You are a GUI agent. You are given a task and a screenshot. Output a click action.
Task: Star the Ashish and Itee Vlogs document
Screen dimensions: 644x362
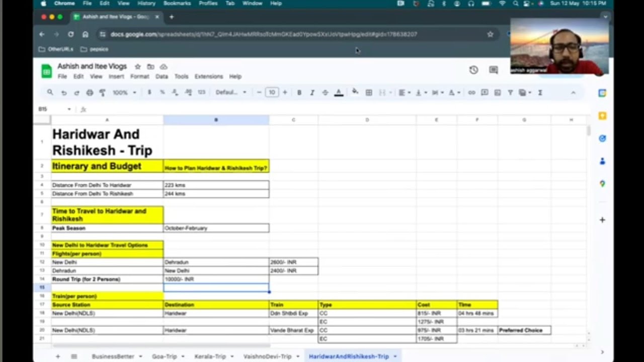[137, 66]
